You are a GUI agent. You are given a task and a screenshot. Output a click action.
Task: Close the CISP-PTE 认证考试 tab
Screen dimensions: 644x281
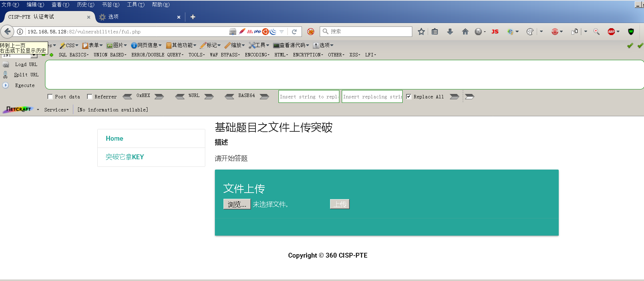point(89,17)
